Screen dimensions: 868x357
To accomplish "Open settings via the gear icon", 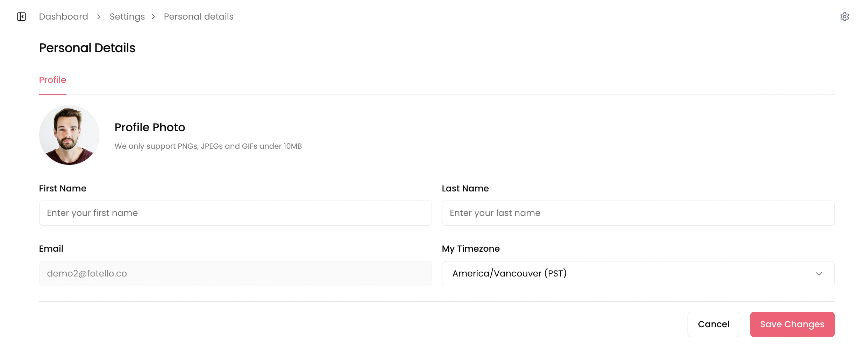I will coord(845,16).
